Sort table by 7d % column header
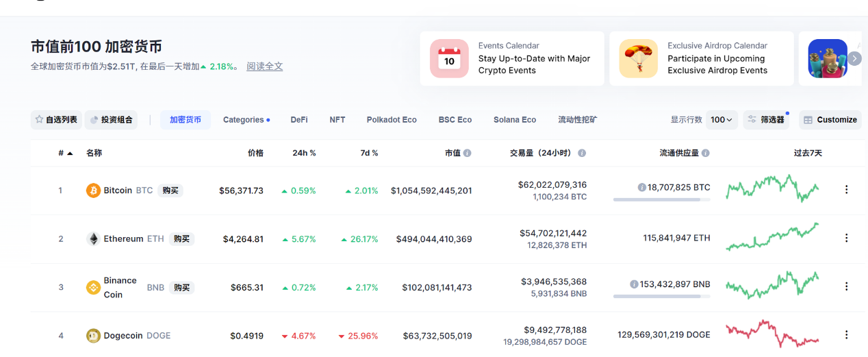This screenshot has height=357, width=868. click(x=370, y=153)
